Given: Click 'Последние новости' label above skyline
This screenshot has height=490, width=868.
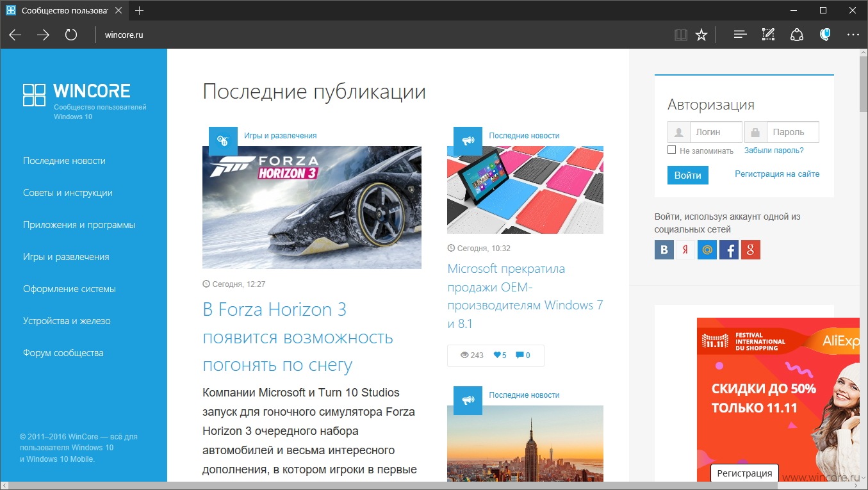Looking at the screenshot, I should pos(524,395).
